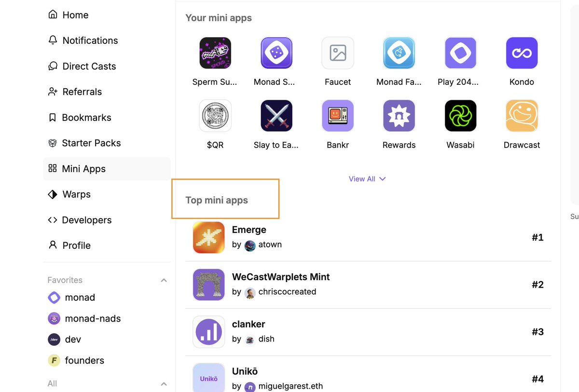579x392 pixels.
Task: Click the Notifications bell icon
Action: [x=53, y=40]
